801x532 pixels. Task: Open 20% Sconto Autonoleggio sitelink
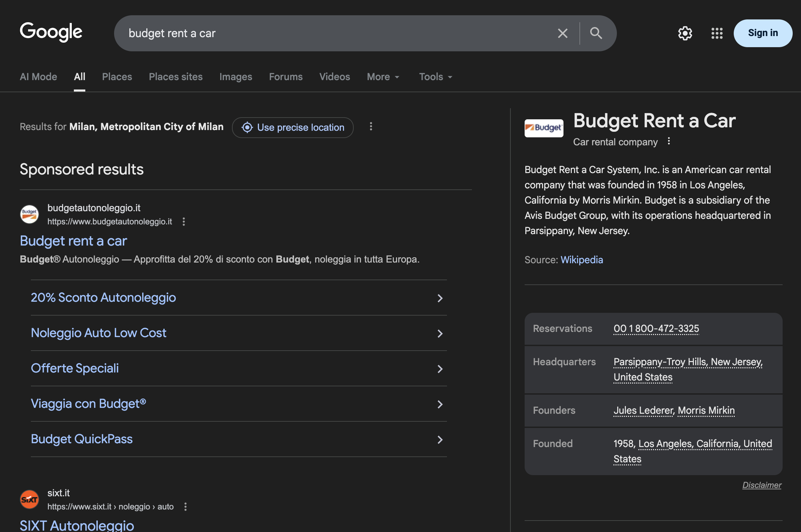click(103, 298)
